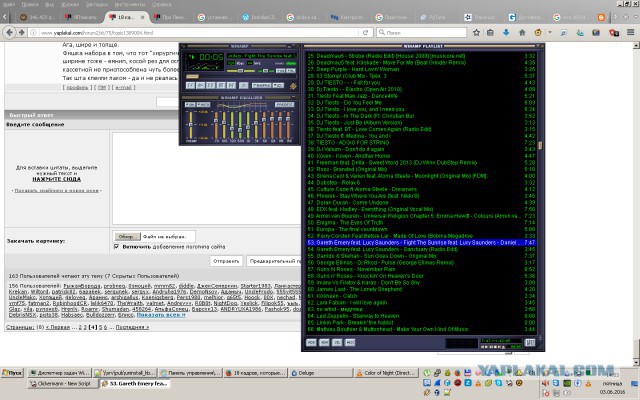Click НАЖМИТЕ СЮДА quote link
The image size is (640, 400).
pyautogui.click(x=56, y=179)
